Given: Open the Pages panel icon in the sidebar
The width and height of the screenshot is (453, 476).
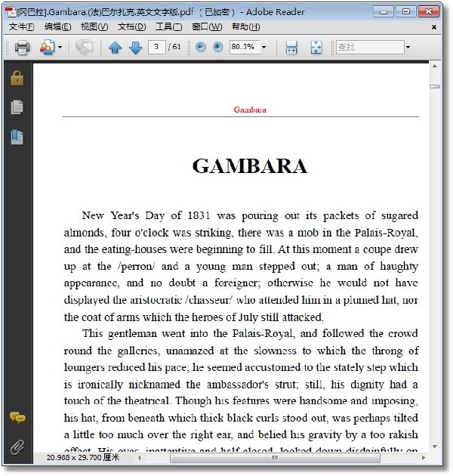Looking at the screenshot, I should point(17,107).
